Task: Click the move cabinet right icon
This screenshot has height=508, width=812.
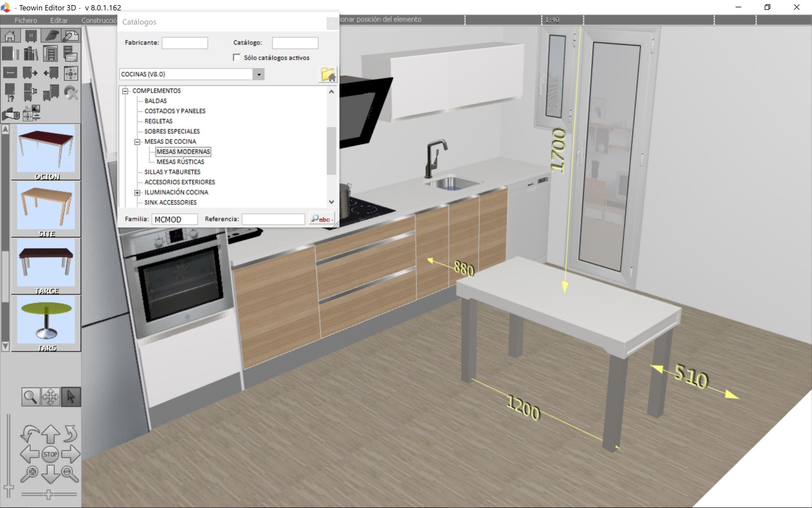Action: point(30,73)
